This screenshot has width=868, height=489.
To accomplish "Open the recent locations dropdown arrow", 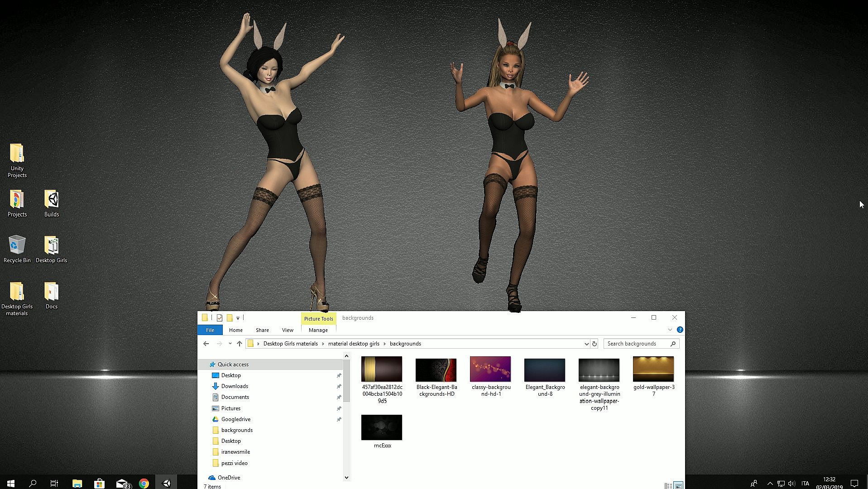I will (230, 344).
